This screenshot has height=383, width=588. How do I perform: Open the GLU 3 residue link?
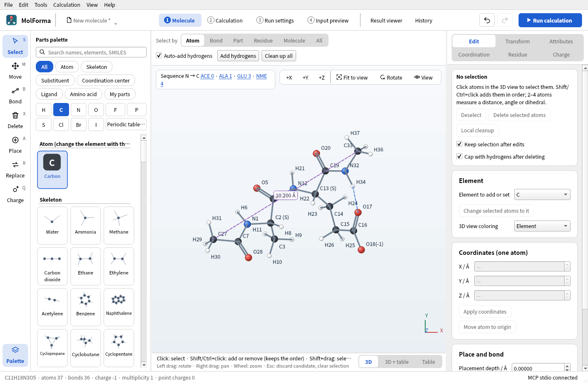click(244, 76)
